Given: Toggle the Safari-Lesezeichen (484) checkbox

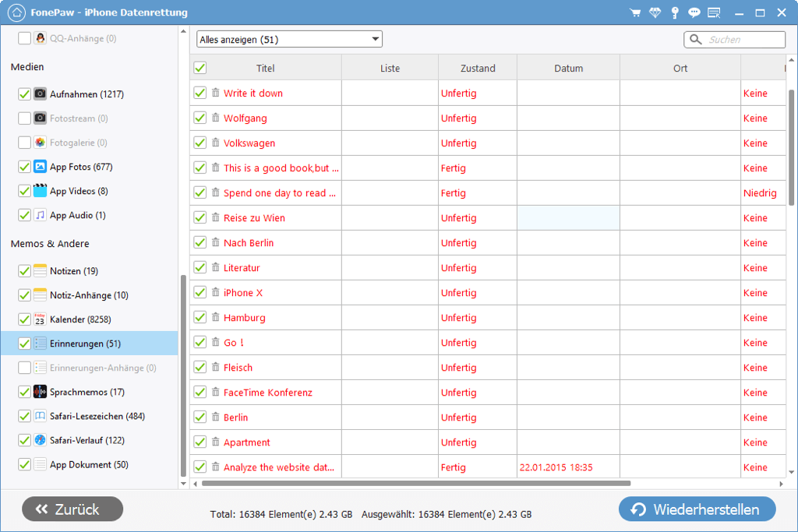Looking at the screenshot, I should pyautogui.click(x=24, y=416).
